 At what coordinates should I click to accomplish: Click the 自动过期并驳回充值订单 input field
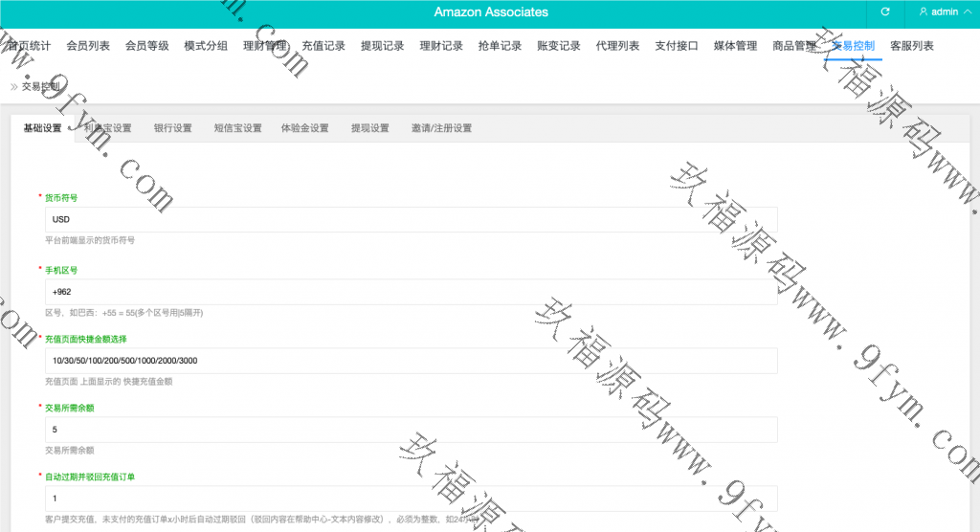pyautogui.click(x=411, y=499)
